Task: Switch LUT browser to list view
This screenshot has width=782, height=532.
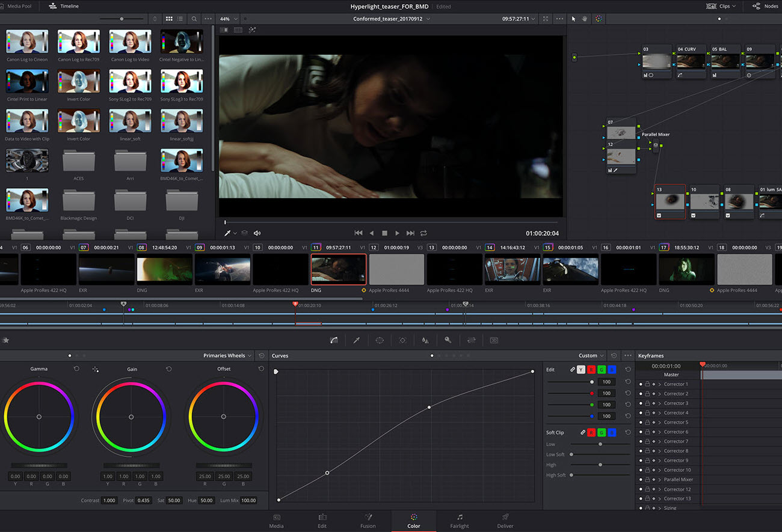Action: [180, 19]
